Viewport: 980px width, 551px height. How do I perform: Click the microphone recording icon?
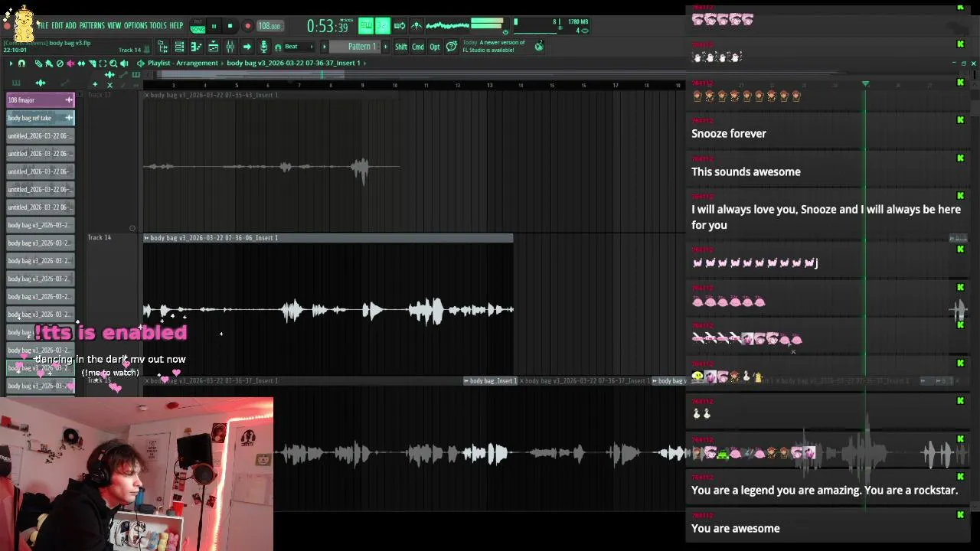(263, 47)
